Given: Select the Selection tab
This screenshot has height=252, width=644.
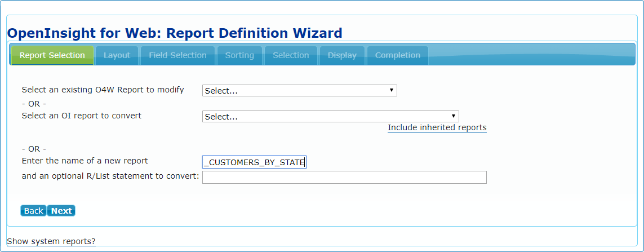Looking at the screenshot, I should tap(291, 55).
